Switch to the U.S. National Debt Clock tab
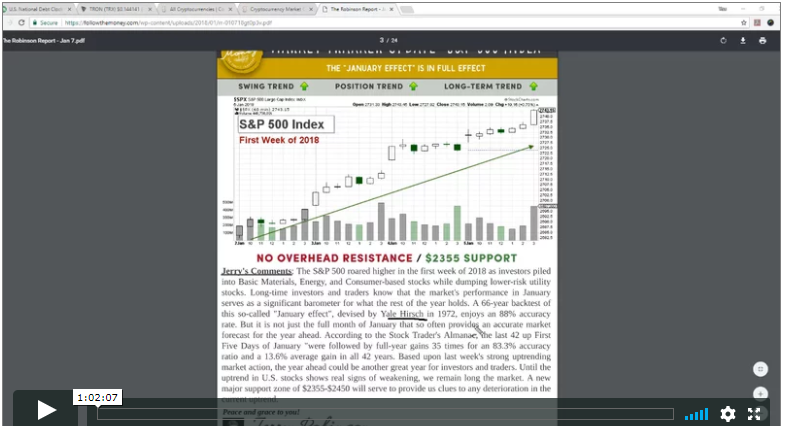This screenshot has height=426, width=785. 38,7
